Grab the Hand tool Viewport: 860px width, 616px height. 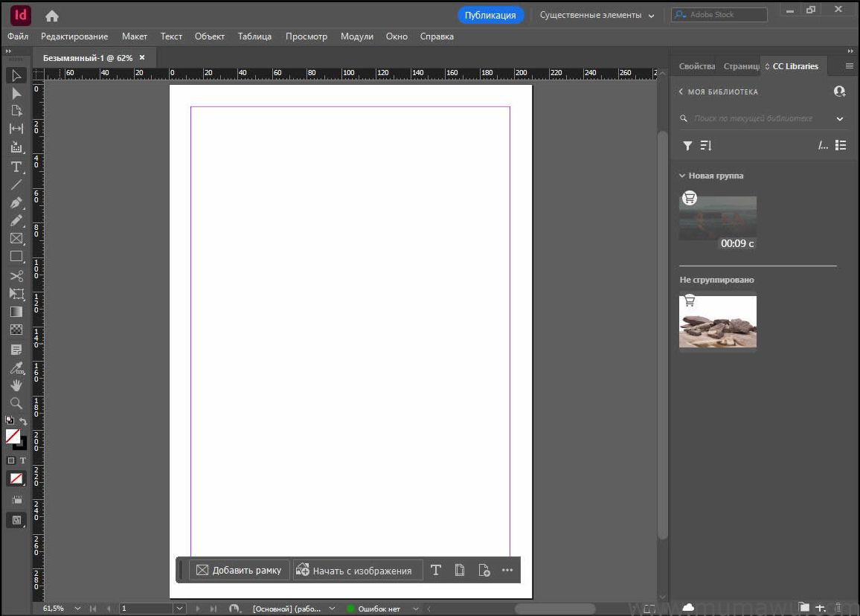coord(16,385)
